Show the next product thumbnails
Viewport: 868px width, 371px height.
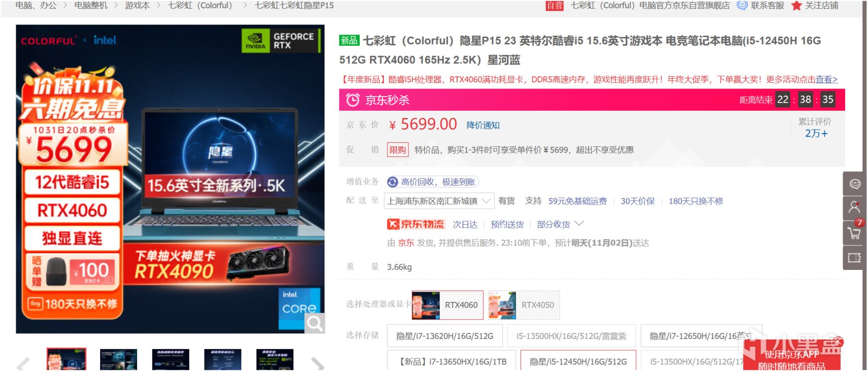pos(317,363)
